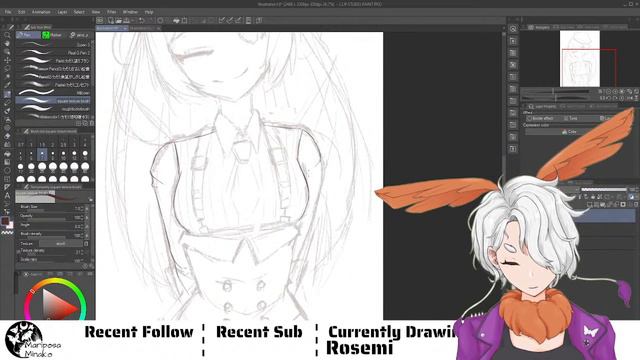Toggle Snap to special ruler
640x360 pixels.
point(230,20)
